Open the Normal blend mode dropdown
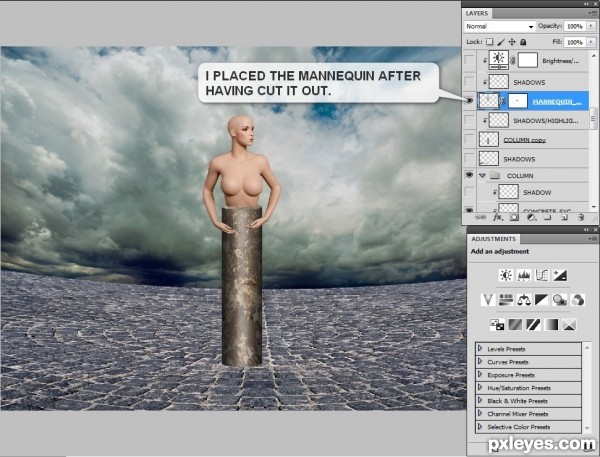Image resolution: width=600 pixels, height=457 pixels. (499, 26)
